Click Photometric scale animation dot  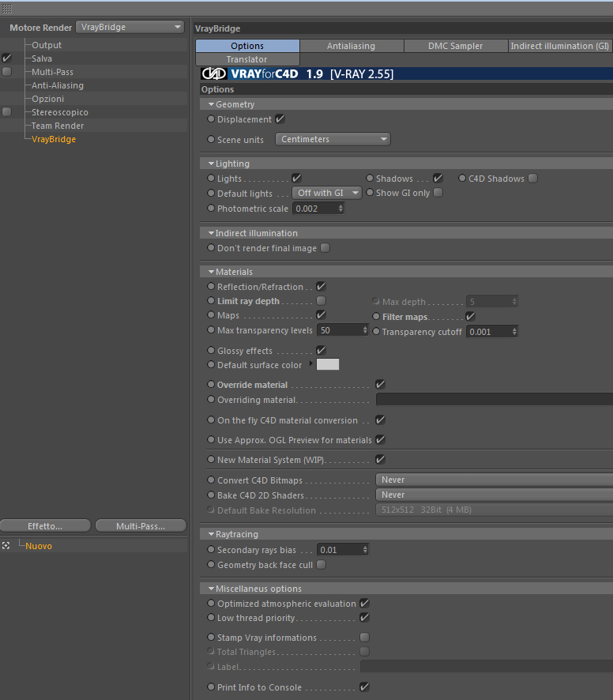click(211, 208)
